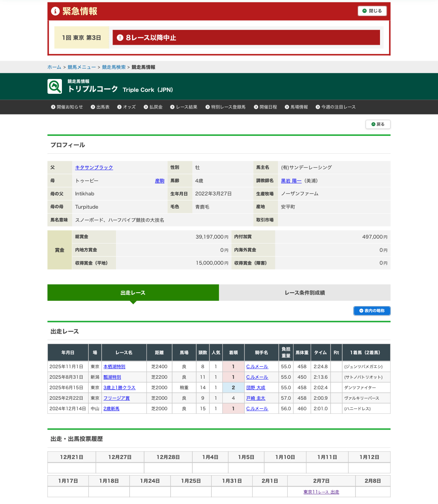Click the 産駒 offspring link
Screen dimensions: 438x504
[160, 181]
